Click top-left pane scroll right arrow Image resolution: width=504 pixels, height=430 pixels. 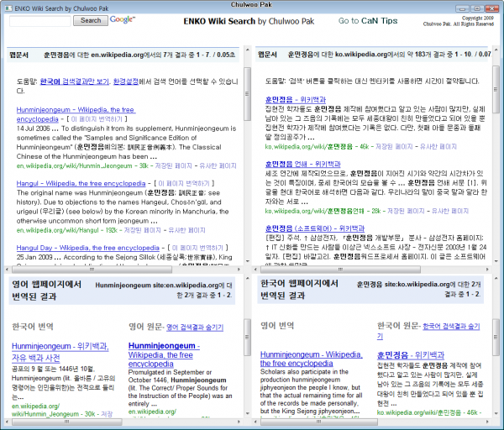[x=239, y=270]
